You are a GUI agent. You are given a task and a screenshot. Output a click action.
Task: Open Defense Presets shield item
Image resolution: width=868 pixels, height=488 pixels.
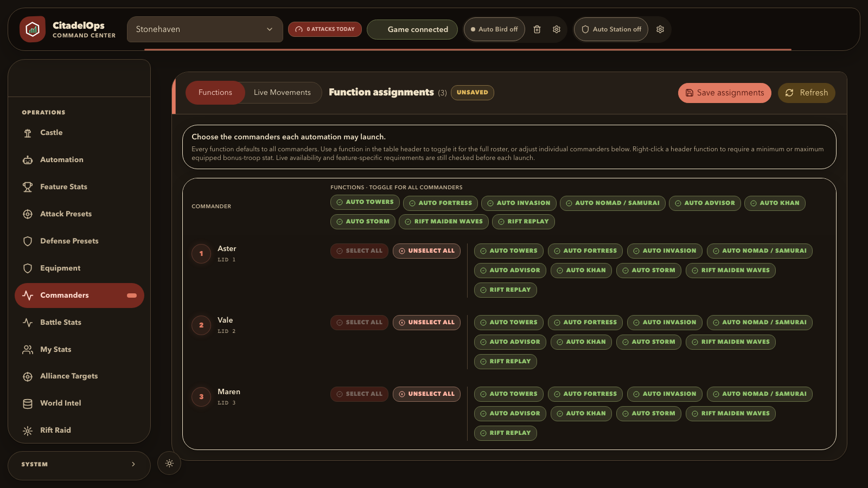[x=79, y=241]
